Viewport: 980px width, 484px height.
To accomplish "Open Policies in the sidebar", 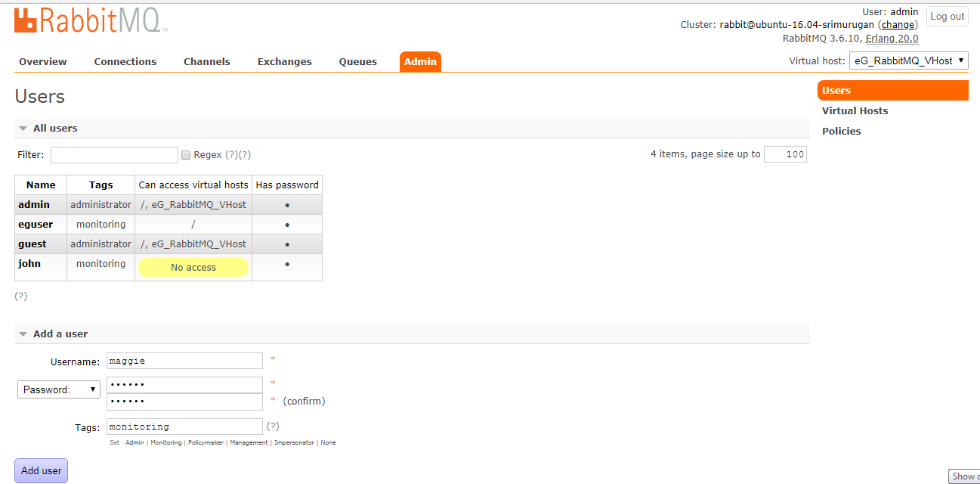I will tap(842, 132).
